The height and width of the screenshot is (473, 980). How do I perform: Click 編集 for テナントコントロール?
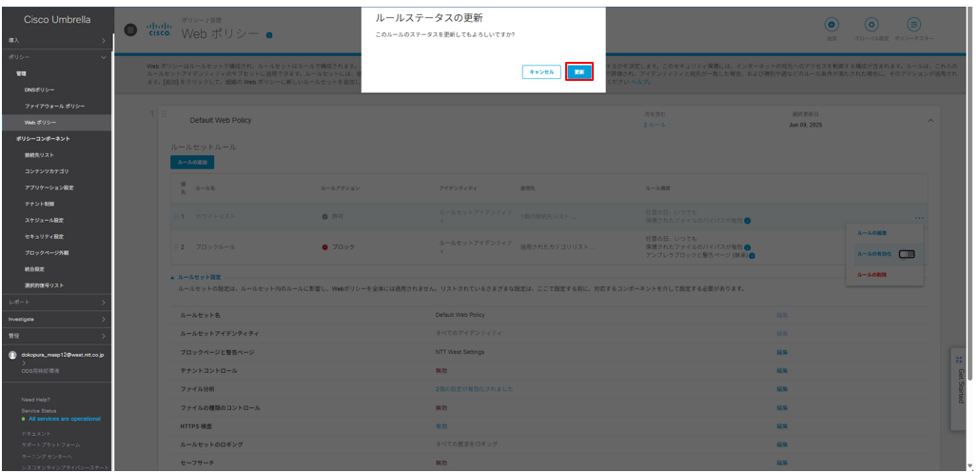pos(782,371)
